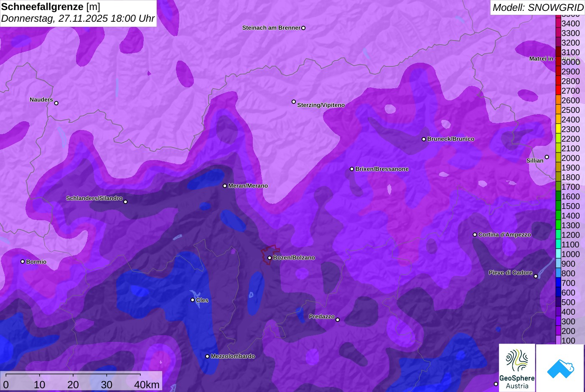Viewport: 585px width, 392px height.
Task: Click the Matrei in Osttirol label
Action: tap(552, 59)
